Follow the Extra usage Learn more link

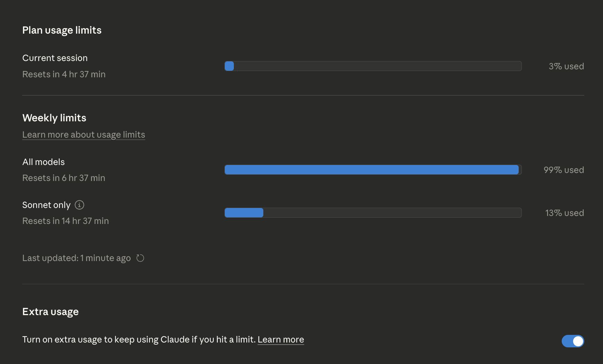click(x=281, y=339)
